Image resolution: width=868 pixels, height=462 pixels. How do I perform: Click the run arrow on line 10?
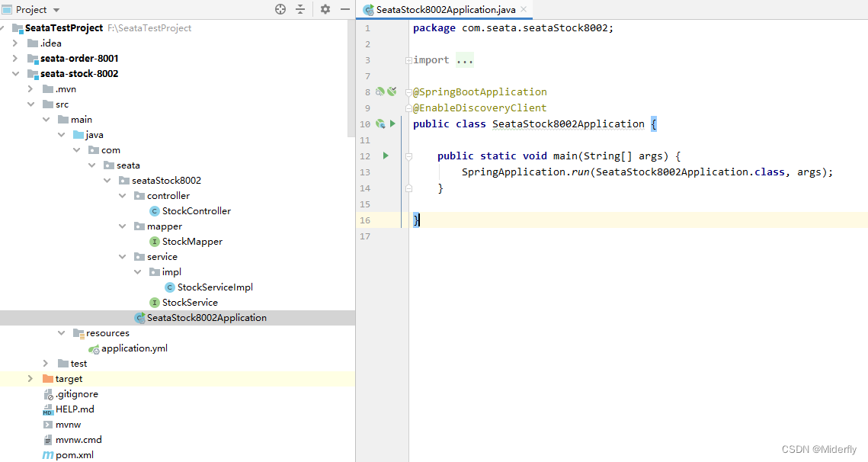(x=392, y=124)
